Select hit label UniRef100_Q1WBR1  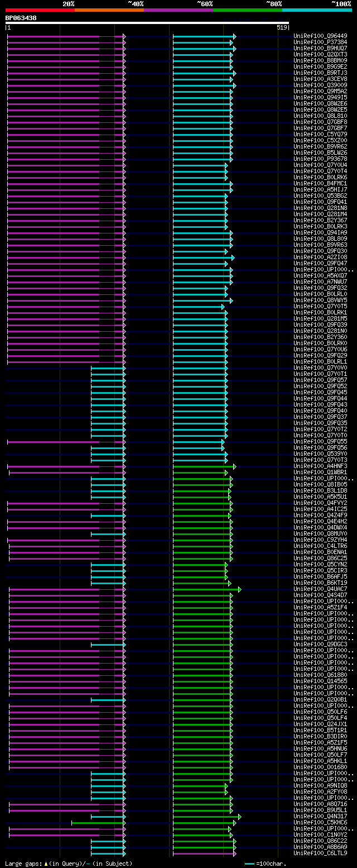tap(320, 473)
